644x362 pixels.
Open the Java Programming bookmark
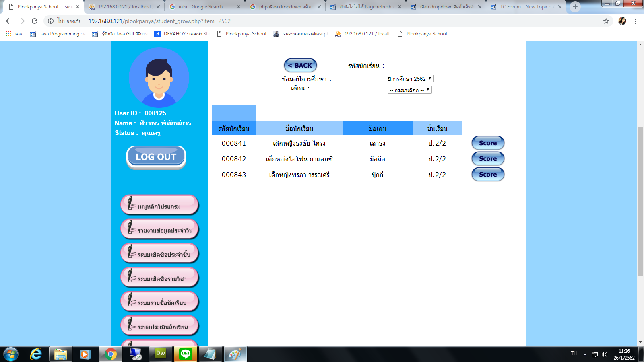pos(58,34)
